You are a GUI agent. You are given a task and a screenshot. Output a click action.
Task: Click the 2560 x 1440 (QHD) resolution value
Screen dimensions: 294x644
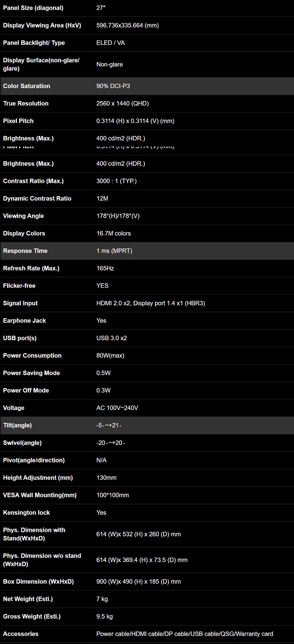tap(122, 103)
